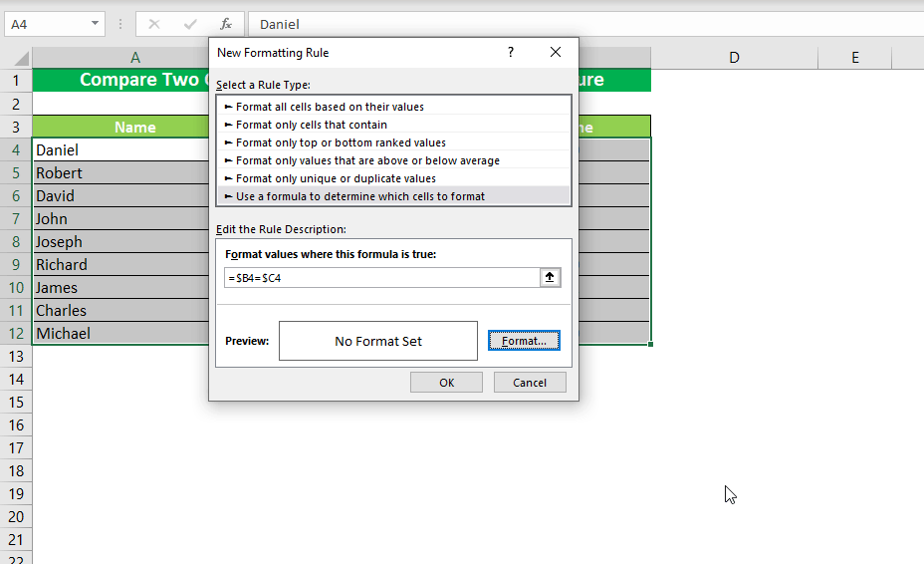
Task: Open the Format... button
Action: pyautogui.click(x=524, y=341)
